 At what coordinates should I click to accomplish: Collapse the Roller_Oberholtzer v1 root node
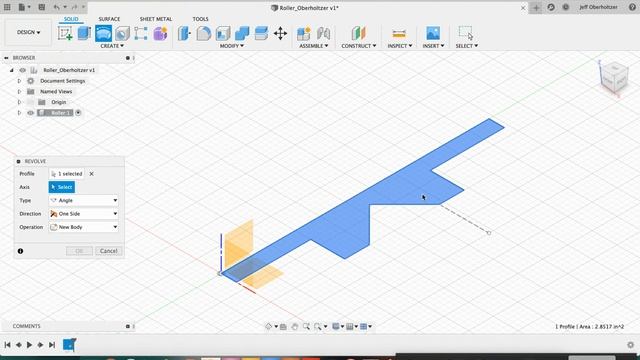[11, 70]
